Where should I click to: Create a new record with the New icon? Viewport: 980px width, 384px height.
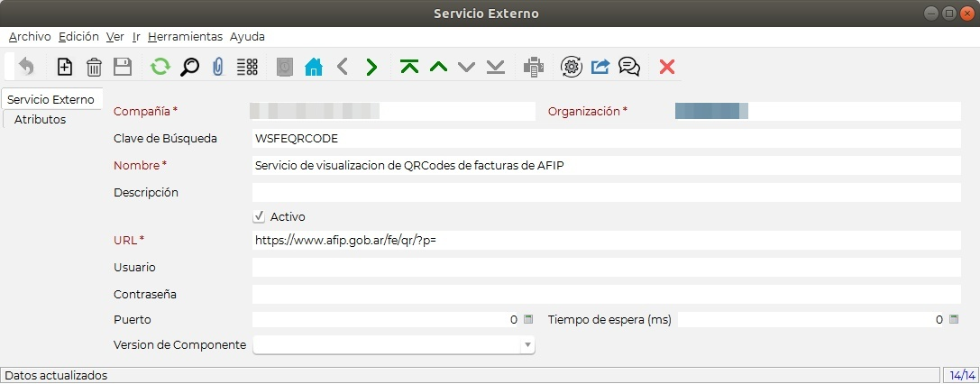tap(65, 67)
